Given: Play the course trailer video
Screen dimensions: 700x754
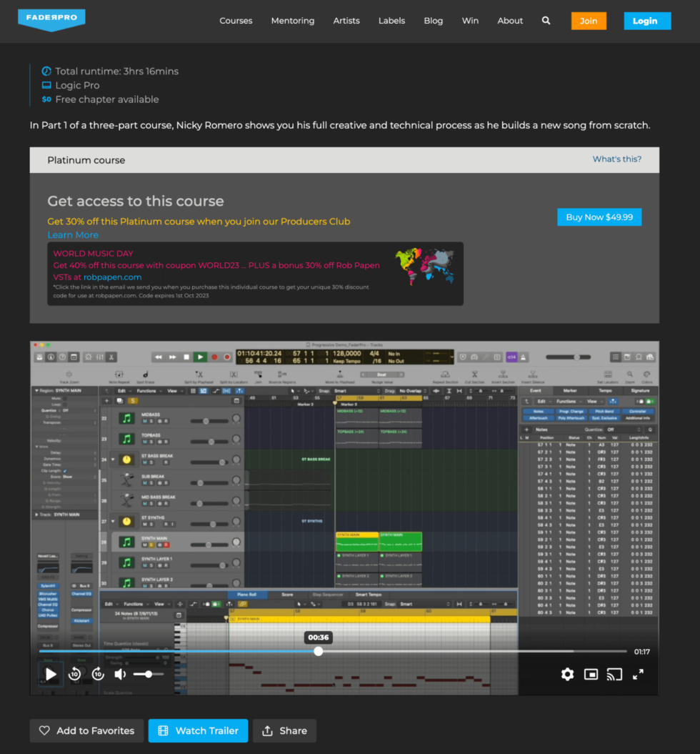Looking at the screenshot, I should (51, 674).
